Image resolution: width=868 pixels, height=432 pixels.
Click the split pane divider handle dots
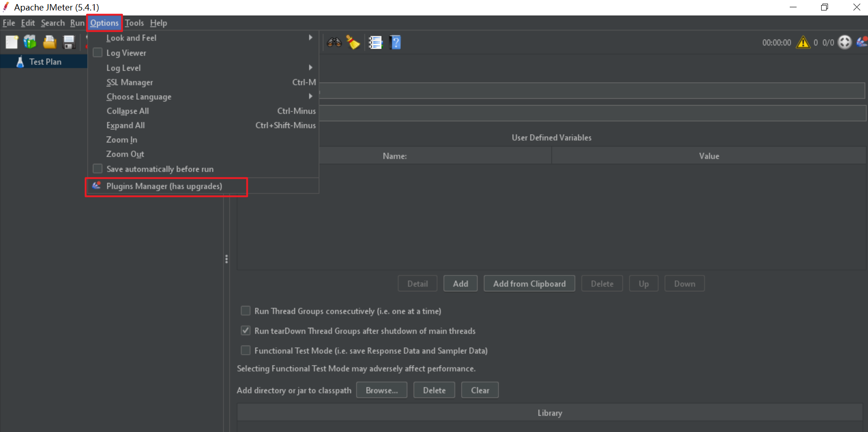click(x=226, y=259)
